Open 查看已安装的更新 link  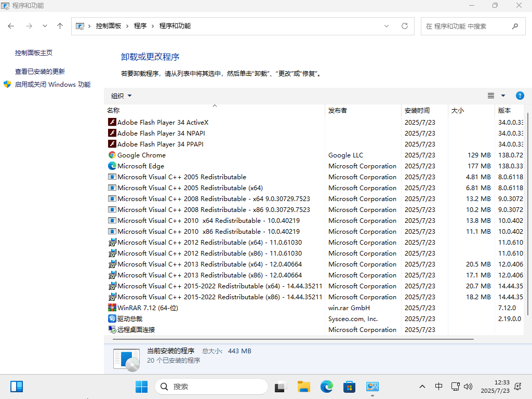39,71
